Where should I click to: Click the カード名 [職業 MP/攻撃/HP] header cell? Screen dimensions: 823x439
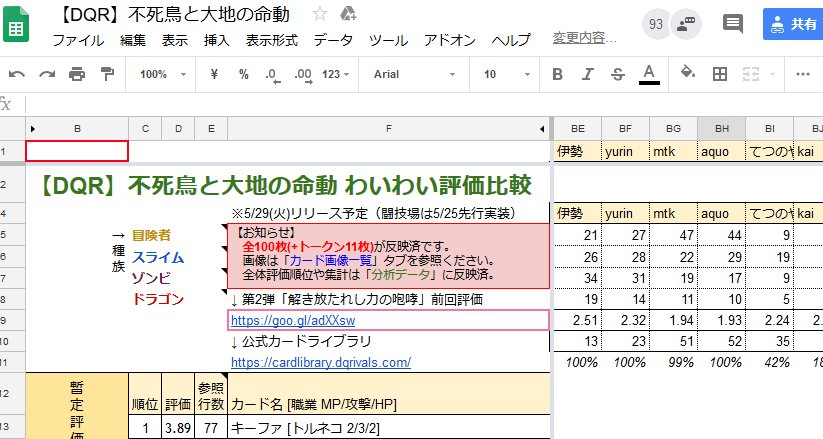pos(388,394)
